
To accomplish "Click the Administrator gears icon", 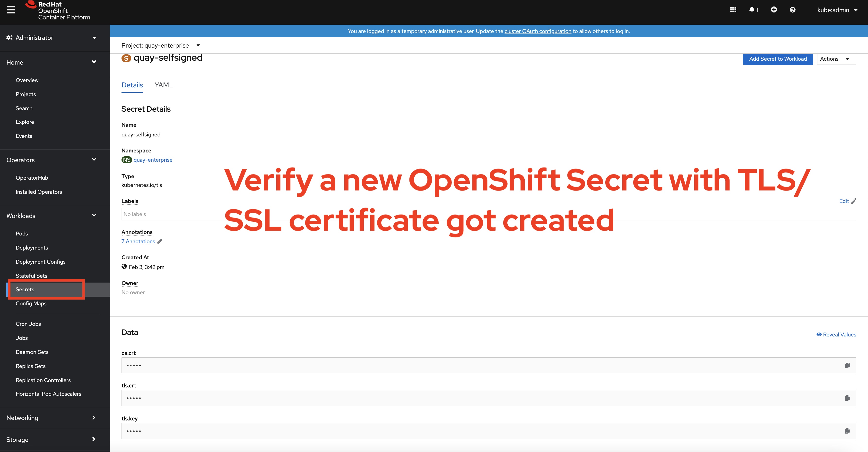I will (x=9, y=38).
